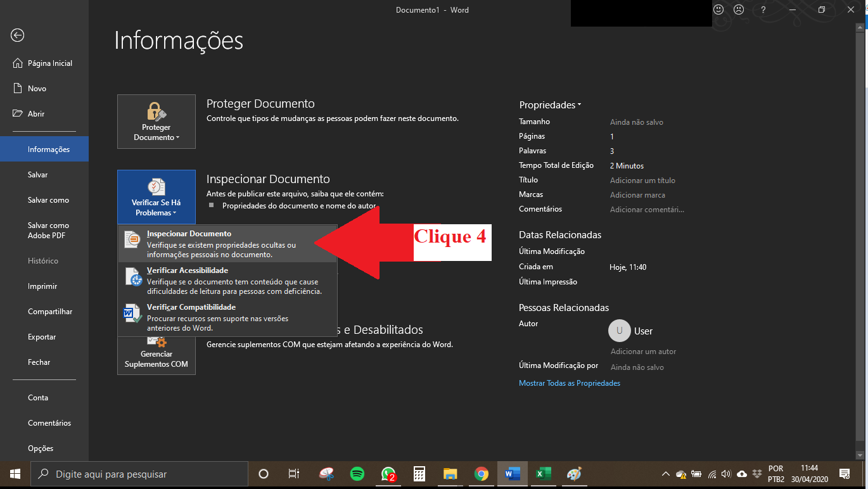Open Conta settings
This screenshot has width=868, height=489.
44,398
